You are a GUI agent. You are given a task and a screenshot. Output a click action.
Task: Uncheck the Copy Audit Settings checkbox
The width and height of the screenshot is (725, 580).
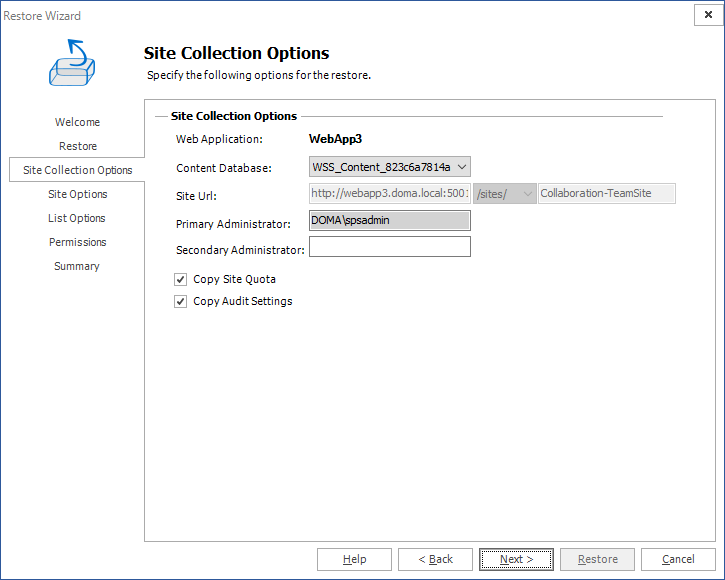coord(181,301)
